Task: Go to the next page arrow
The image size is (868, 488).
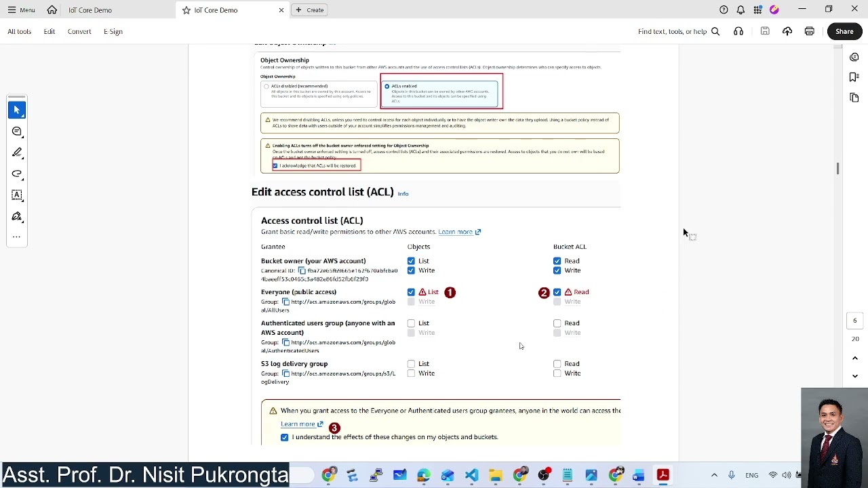Action: (x=855, y=376)
